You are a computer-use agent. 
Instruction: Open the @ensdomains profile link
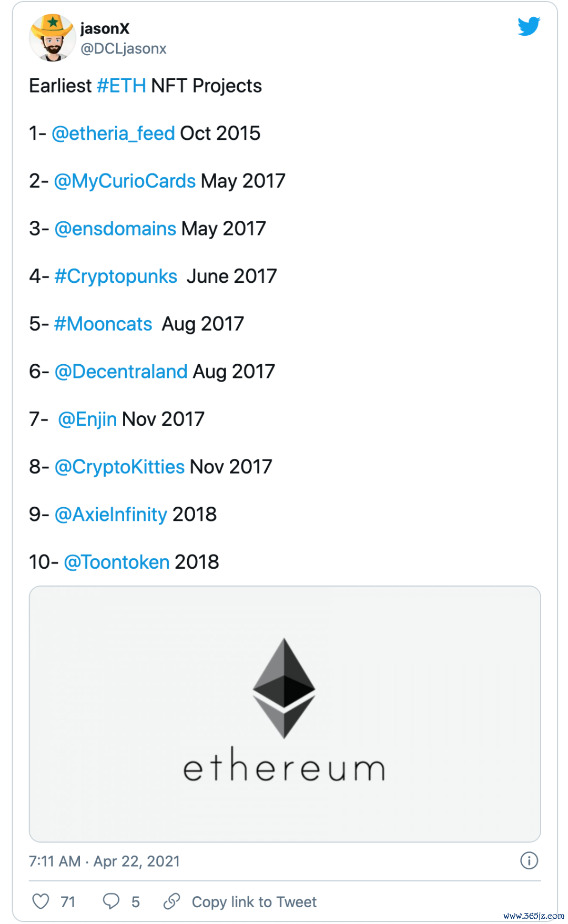tap(115, 228)
